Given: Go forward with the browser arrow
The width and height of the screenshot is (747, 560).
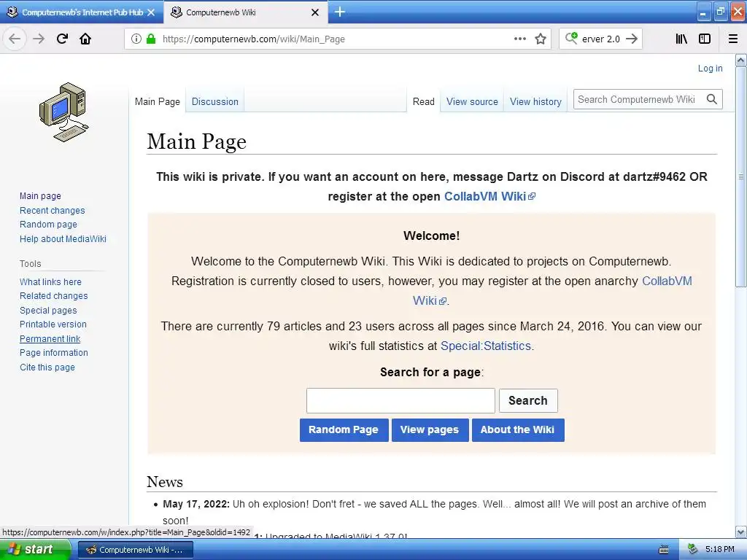Looking at the screenshot, I should 39,39.
